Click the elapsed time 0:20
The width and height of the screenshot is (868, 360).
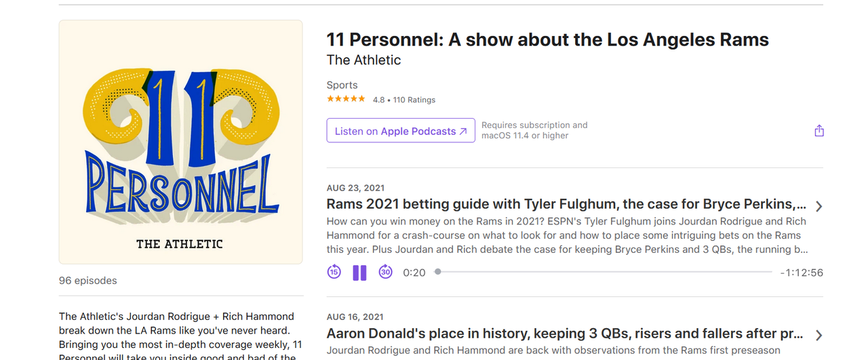pos(414,273)
